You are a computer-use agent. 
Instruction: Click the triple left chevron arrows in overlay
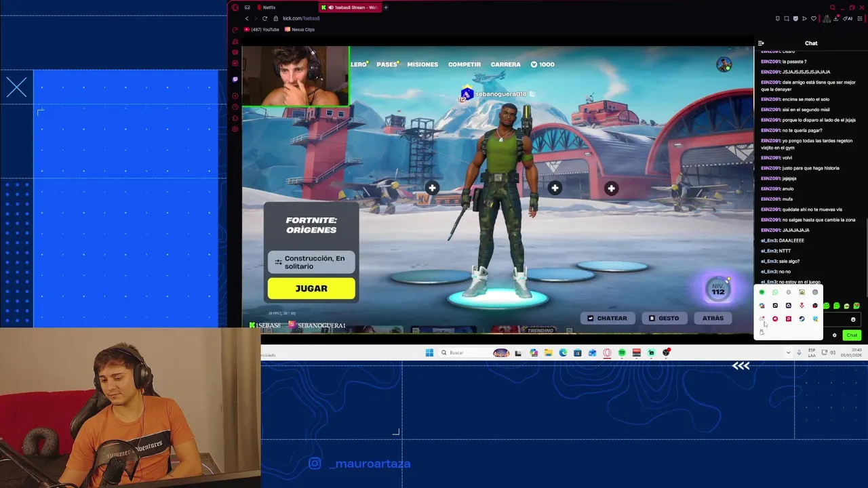(x=741, y=366)
